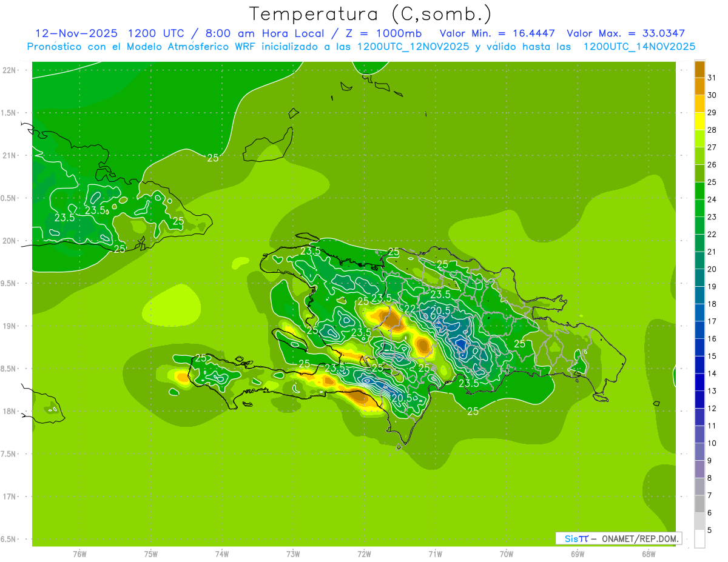Click the 18N latitude axis label
This screenshot has height=562, width=728.
pyautogui.click(x=10, y=412)
